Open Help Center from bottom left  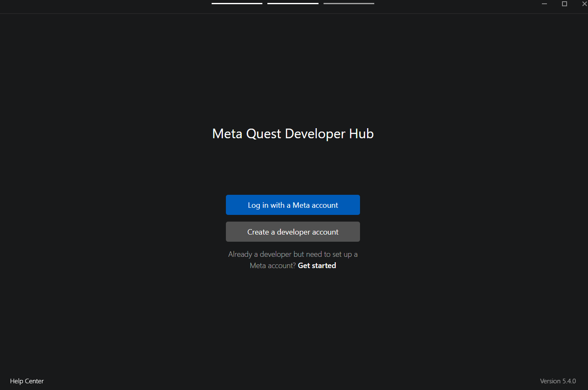(26, 381)
